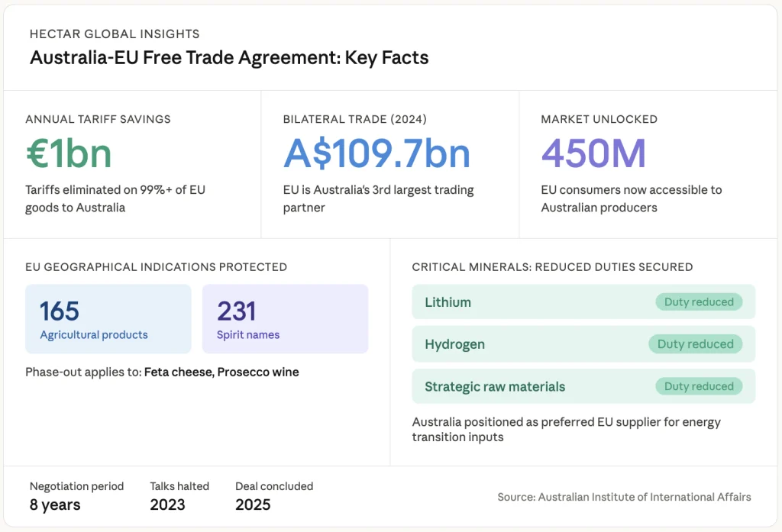Click 'EU GEOGRAPHICAL INDICATIONS PROTECTED' heading
Screen dimensions: 782x532
pyautogui.click(x=156, y=266)
